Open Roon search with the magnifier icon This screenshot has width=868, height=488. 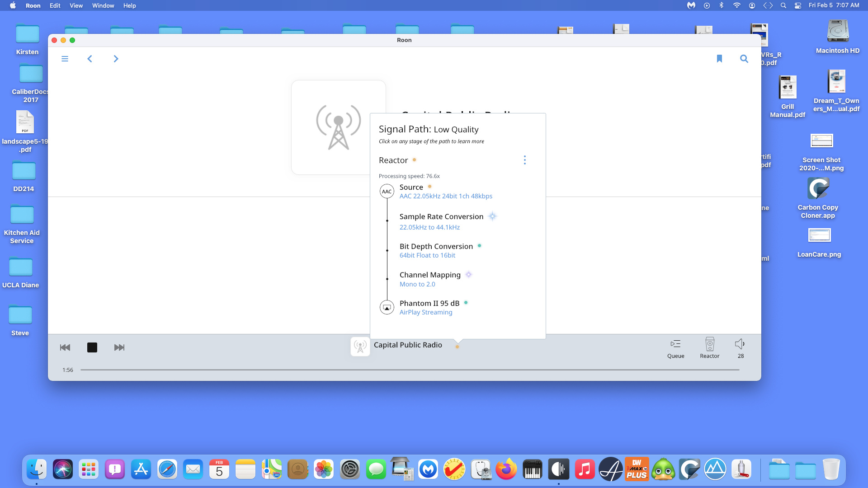pyautogui.click(x=744, y=59)
